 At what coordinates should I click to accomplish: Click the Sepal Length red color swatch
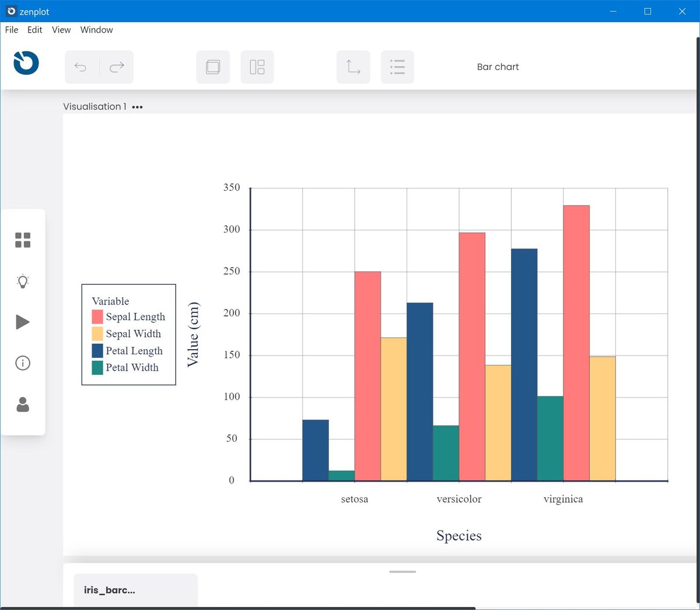pyautogui.click(x=97, y=316)
